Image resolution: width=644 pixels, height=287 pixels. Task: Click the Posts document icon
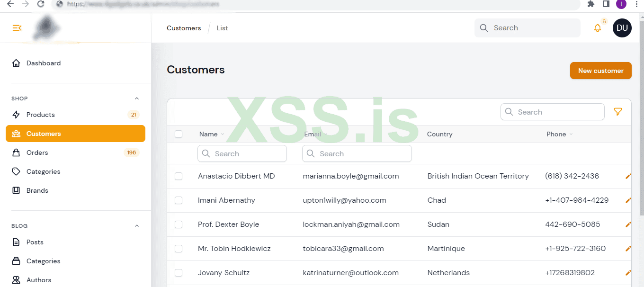(x=16, y=242)
